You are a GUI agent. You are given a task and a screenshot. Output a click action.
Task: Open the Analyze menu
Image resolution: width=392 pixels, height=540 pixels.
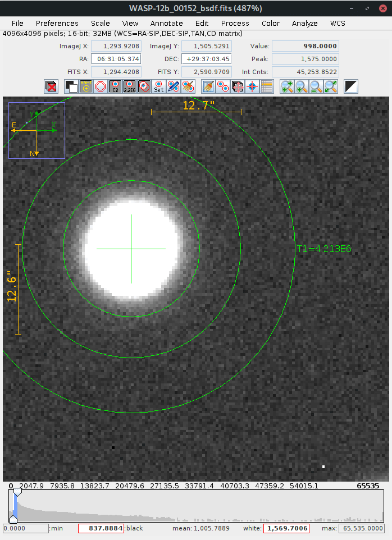point(304,23)
